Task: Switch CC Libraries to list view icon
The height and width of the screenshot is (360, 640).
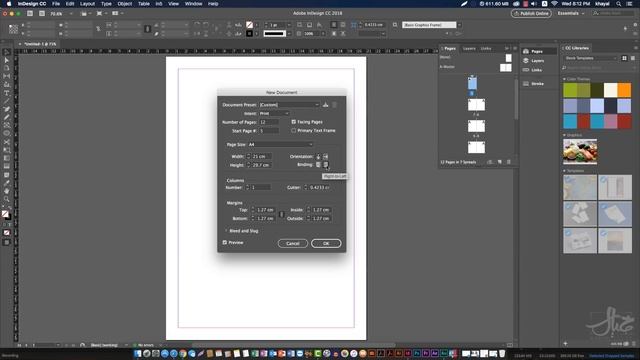Action: click(633, 58)
